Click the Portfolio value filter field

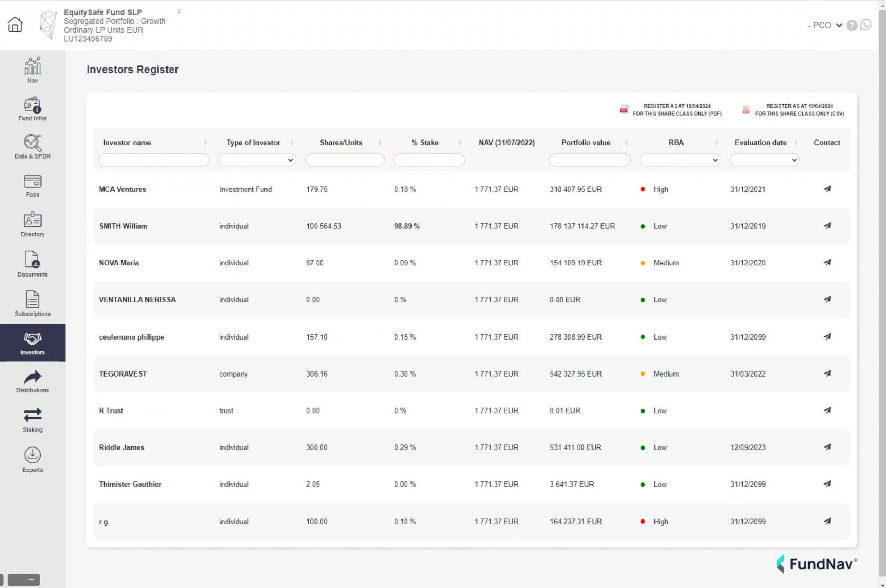click(x=589, y=160)
